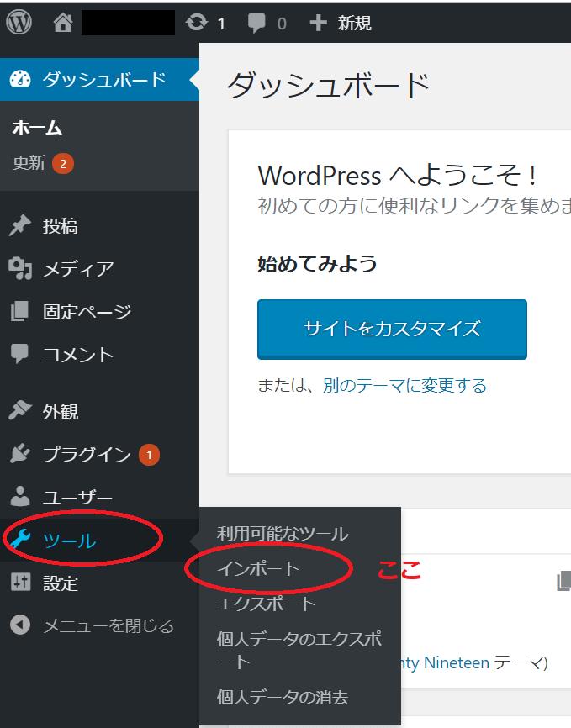The height and width of the screenshot is (728, 571).
Task: Collapse sidebar via メニューを閉じる text
Action: click(x=108, y=625)
